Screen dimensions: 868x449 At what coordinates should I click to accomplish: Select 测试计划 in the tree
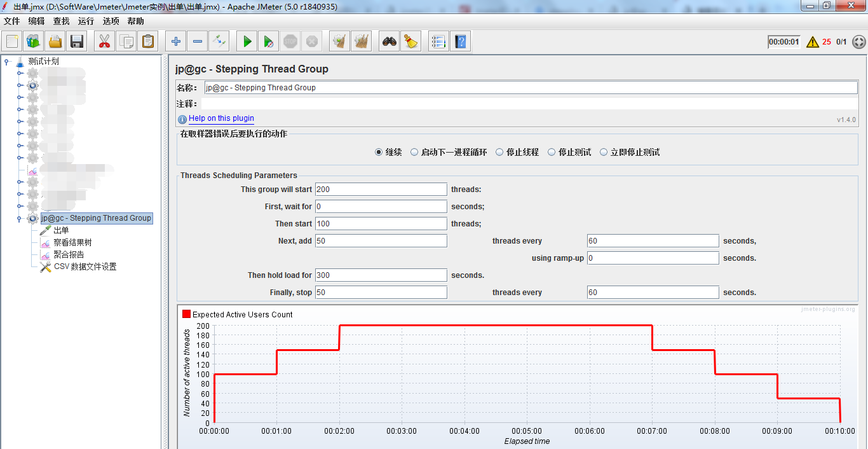click(43, 61)
